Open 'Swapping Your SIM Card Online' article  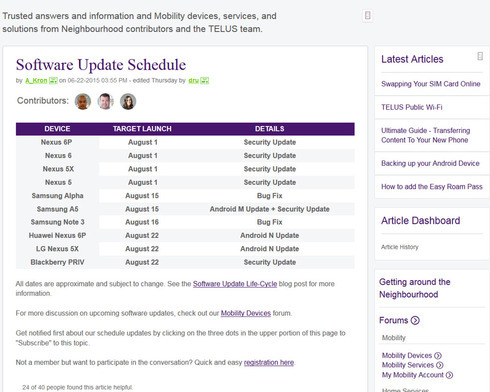tap(431, 84)
